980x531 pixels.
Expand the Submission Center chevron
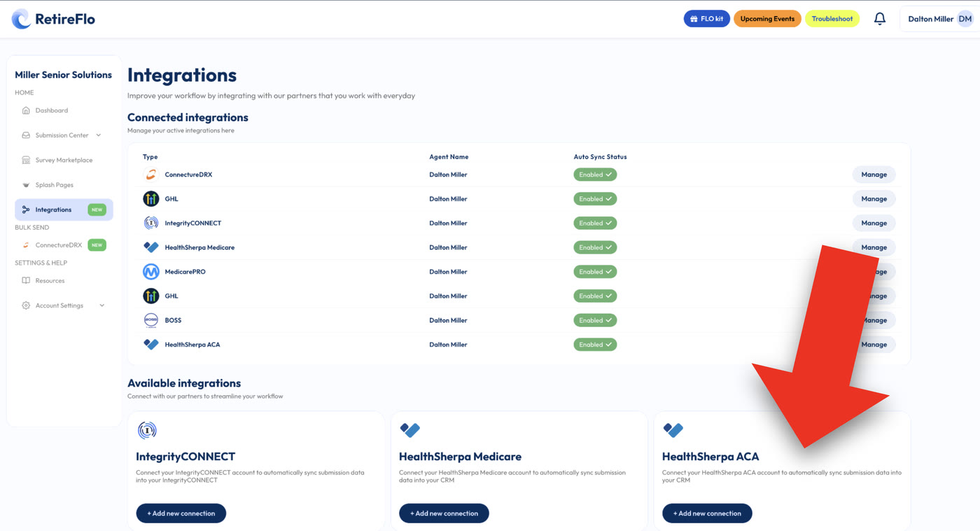(99, 135)
